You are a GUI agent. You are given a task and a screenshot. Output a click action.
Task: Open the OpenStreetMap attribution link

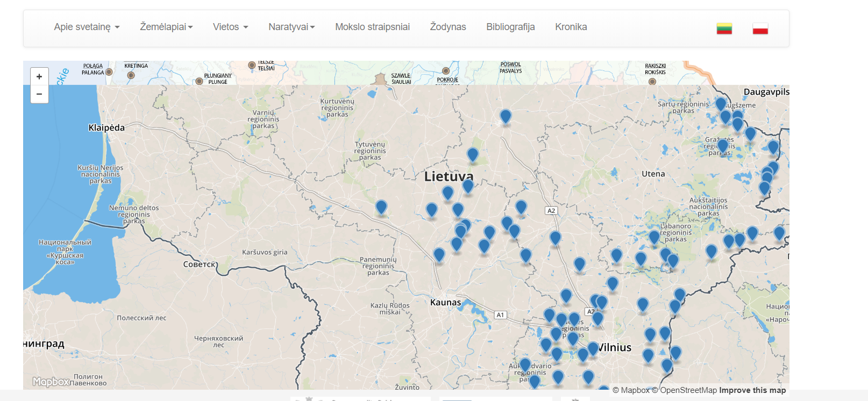coord(684,390)
